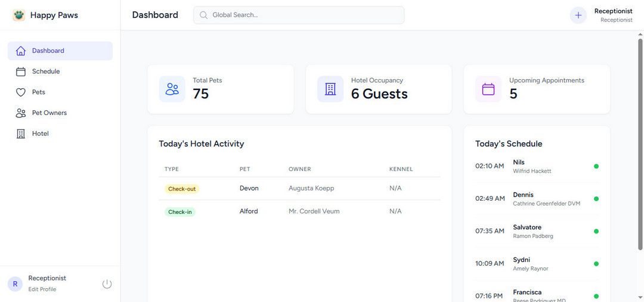Viewport: 644px width, 302px height.
Task: Navigate to Hotel section
Action: coord(41,133)
